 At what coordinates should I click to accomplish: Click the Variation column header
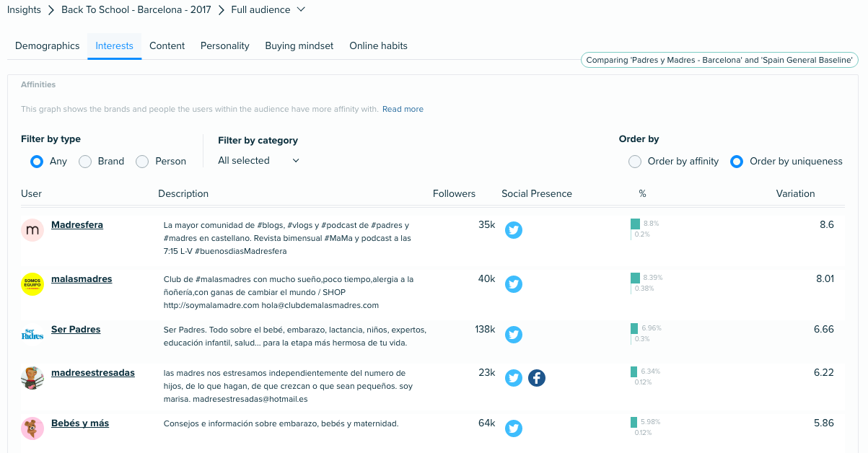(x=795, y=193)
